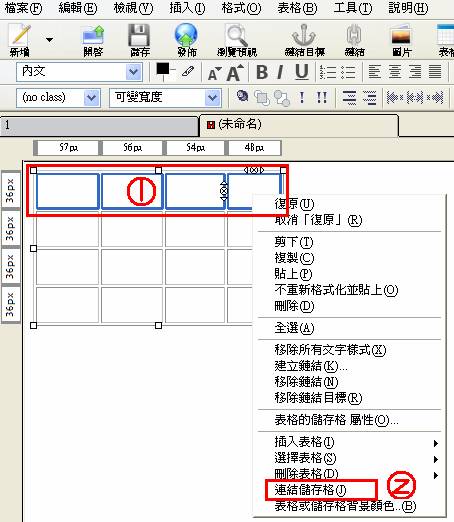Click the 儲存 (Save) floppy disk icon
The height and width of the screenshot is (522, 454).
point(139,35)
